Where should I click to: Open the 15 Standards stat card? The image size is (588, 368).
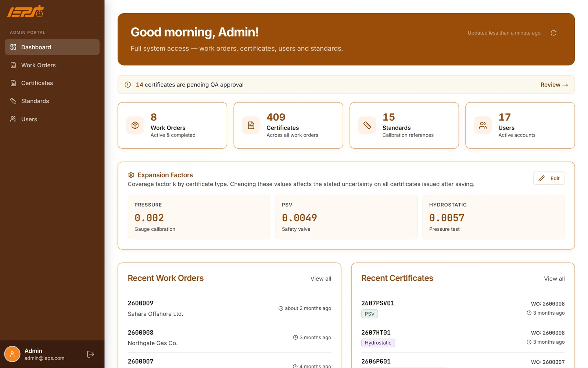tap(404, 125)
